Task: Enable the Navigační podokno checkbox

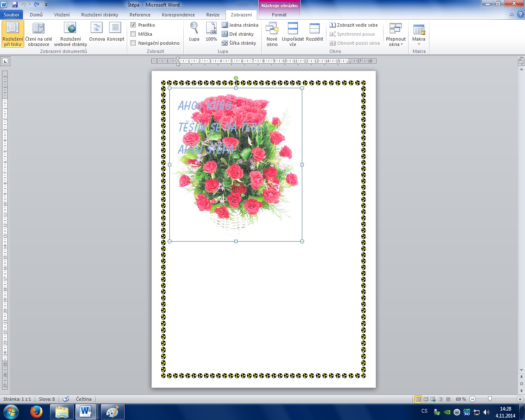Action: click(133, 43)
